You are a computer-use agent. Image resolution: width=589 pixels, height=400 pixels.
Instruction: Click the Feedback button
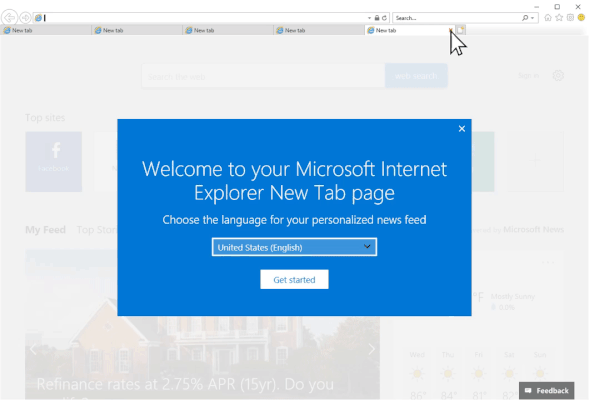tap(547, 391)
